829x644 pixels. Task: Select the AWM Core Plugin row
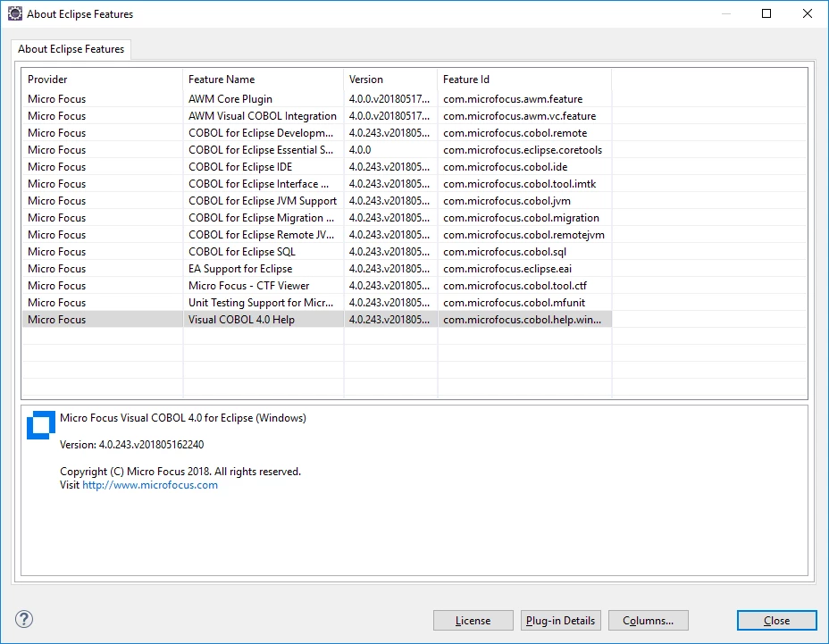pyautogui.click(x=317, y=99)
